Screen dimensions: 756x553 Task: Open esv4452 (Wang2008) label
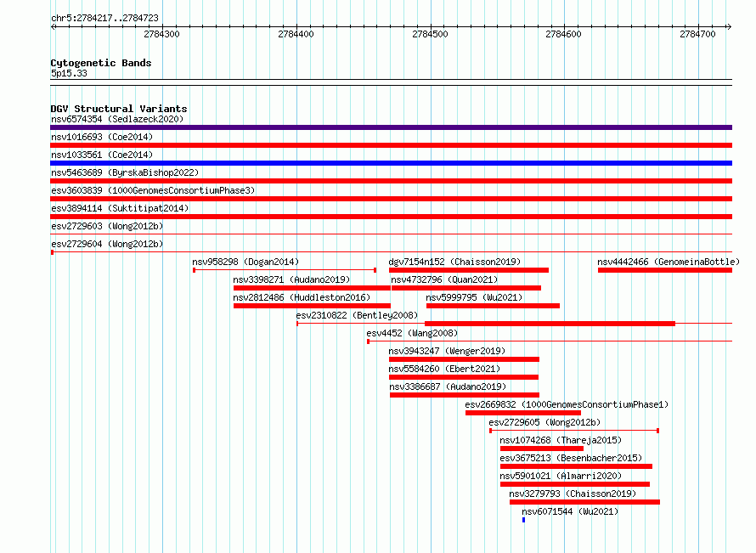(412, 333)
